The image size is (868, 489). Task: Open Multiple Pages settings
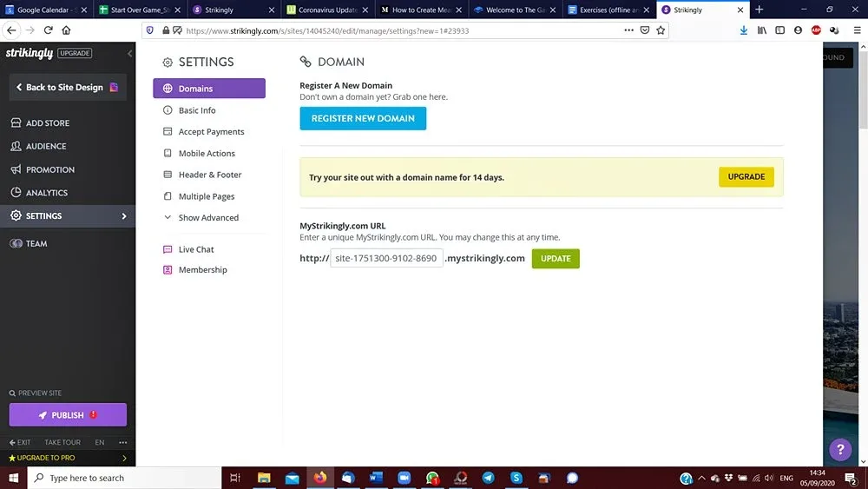(x=207, y=196)
